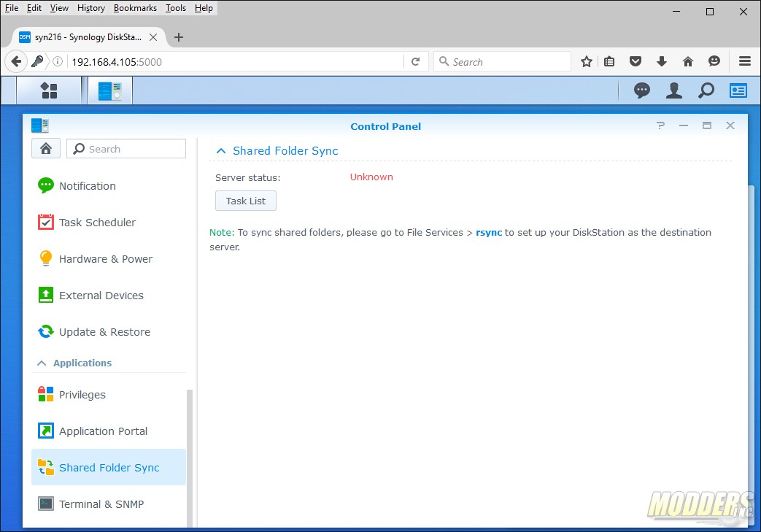The width and height of the screenshot is (761, 532).
Task: Click the External Devices icon
Action: [46, 295]
